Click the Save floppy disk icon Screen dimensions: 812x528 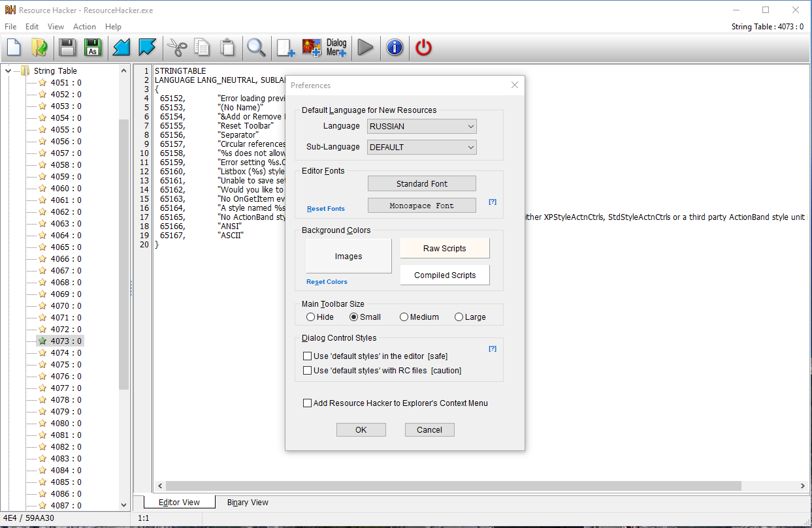coord(67,47)
